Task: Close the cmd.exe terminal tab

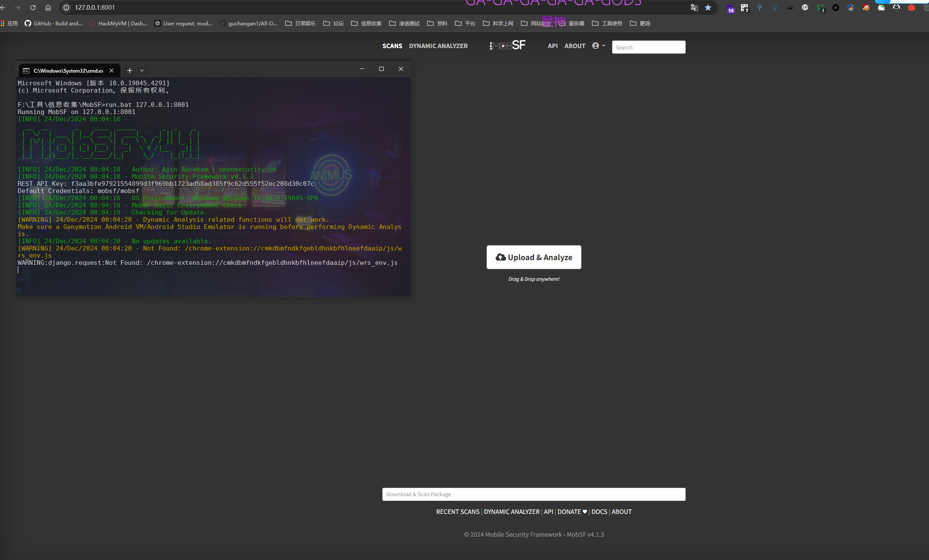Action: (112, 71)
